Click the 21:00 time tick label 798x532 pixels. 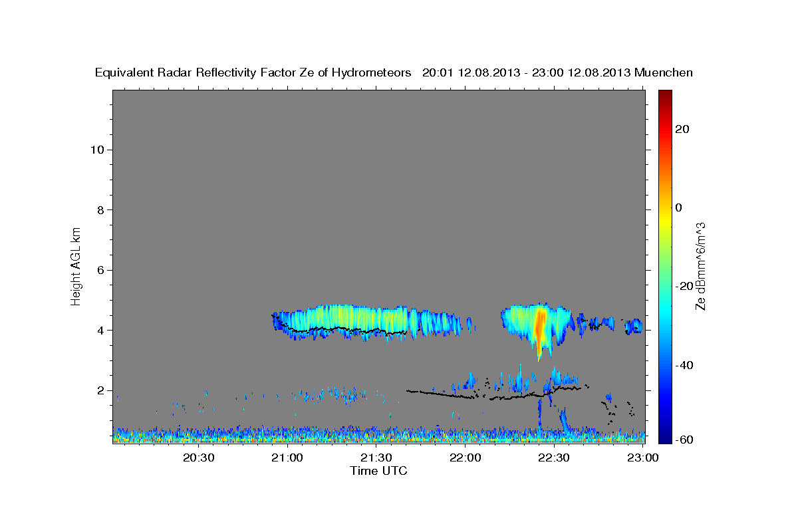[288, 458]
